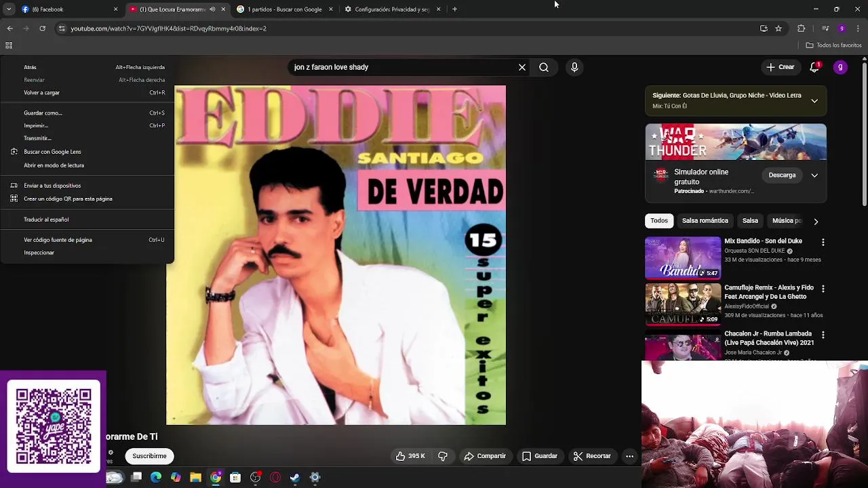Subscribe with the Suscribirme button
868x488 pixels.
coord(149,456)
